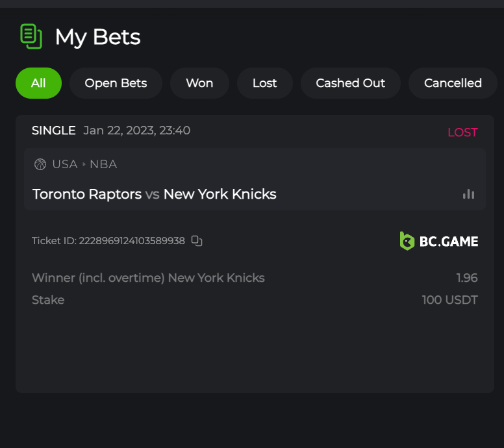Screen dimensions: 504x448
Task: Open the Cashed Out tab
Action: pyautogui.click(x=350, y=83)
